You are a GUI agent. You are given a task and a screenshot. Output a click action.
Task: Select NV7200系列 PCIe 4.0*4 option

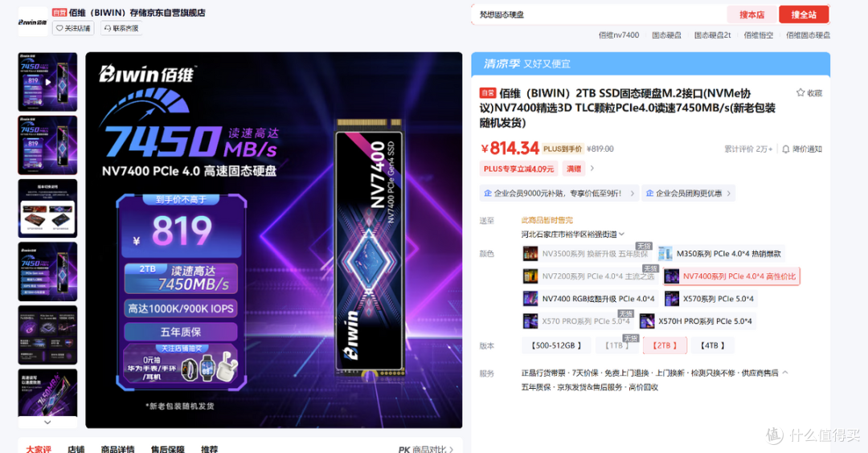point(590,275)
